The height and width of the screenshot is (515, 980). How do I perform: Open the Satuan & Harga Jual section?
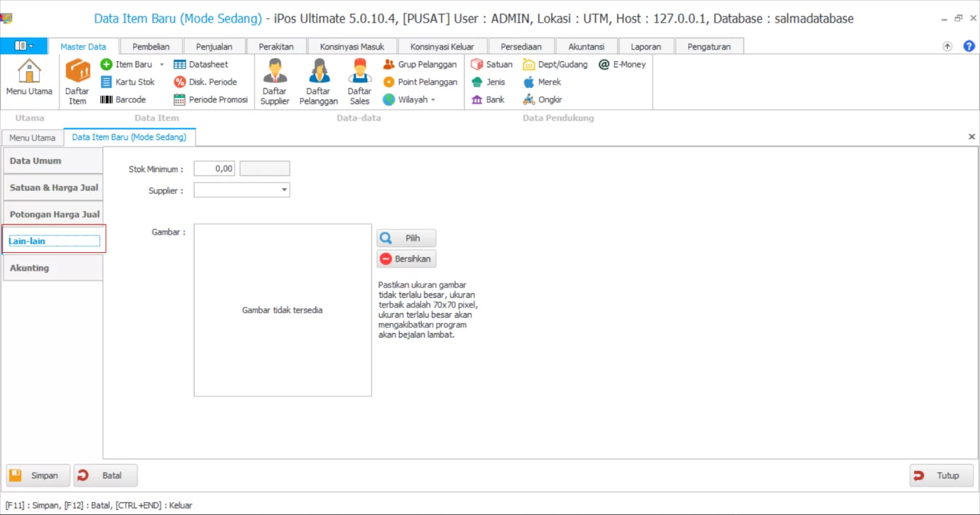tap(53, 188)
